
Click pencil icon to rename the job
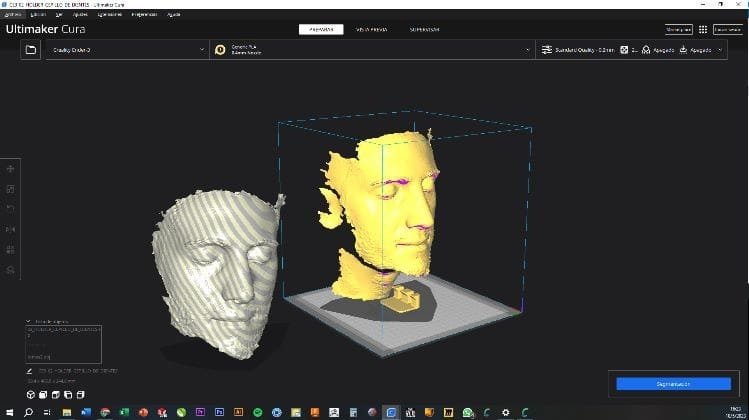(x=29, y=371)
